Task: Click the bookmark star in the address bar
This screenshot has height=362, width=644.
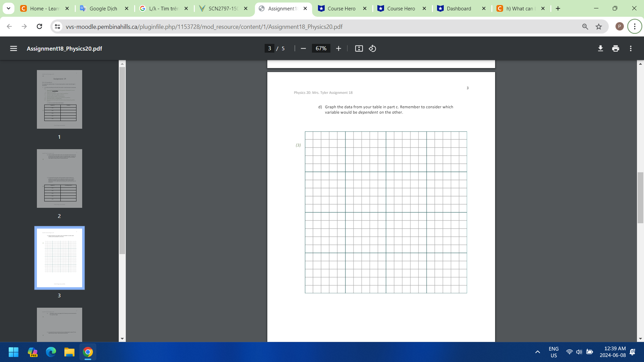Action: tap(599, 26)
